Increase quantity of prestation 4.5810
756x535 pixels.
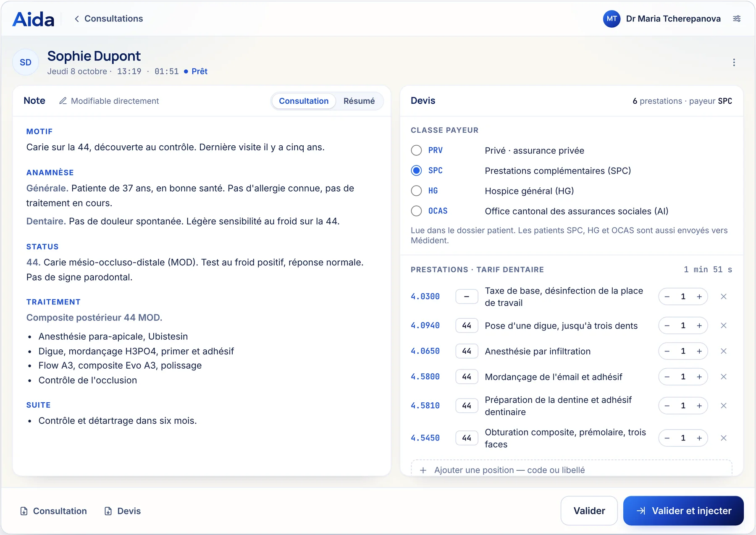click(699, 406)
